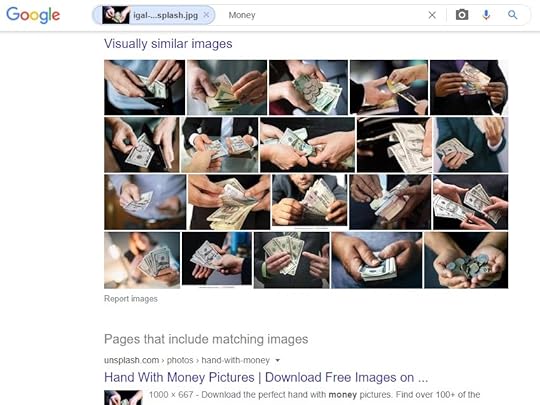Open thumbnail of hands gripping thick cash wad
This screenshot has width=540, height=405.
point(376,260)
